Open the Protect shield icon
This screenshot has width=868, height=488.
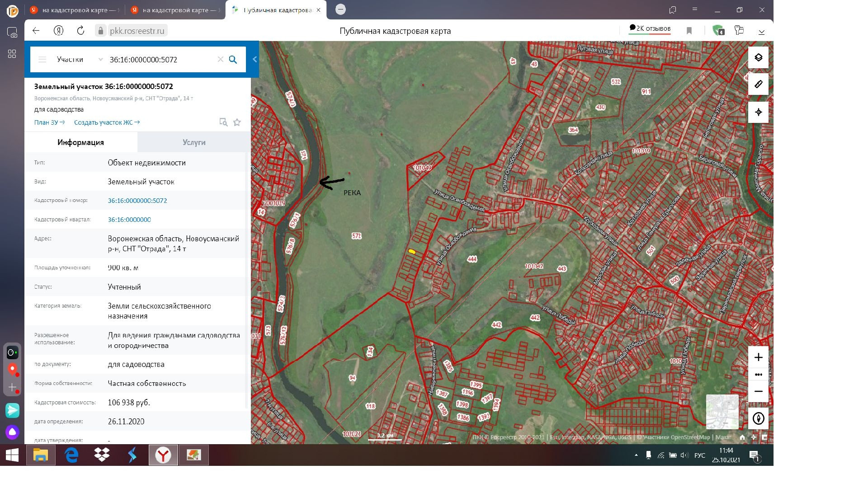pyautogui.click(x=717, y=30)
